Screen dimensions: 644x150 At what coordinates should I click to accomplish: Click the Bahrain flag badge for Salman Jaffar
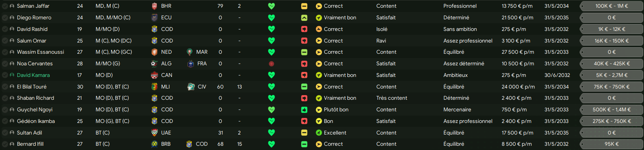coord(154,6)
